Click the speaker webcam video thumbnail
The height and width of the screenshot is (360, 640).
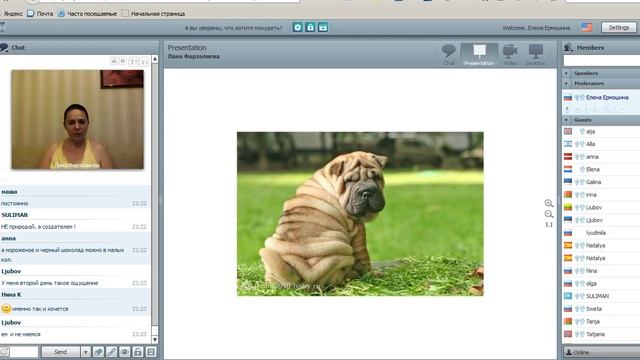point(78,119)
